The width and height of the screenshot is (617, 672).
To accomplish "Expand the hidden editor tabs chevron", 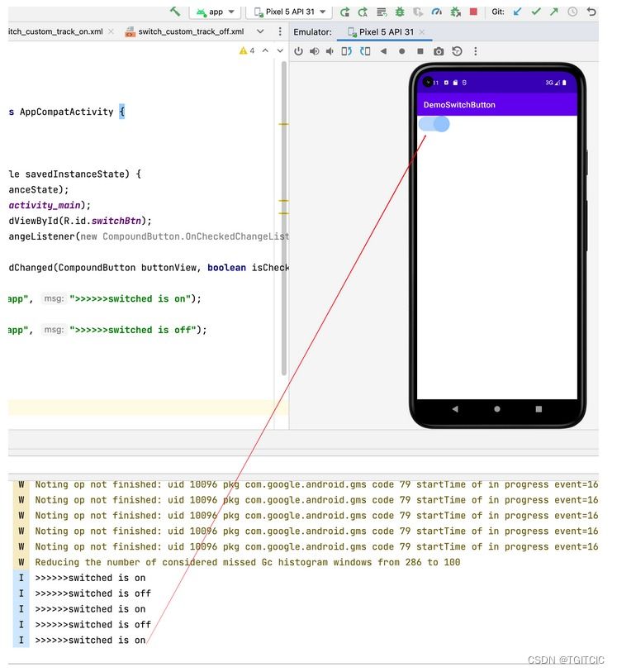I will (260, 31).
